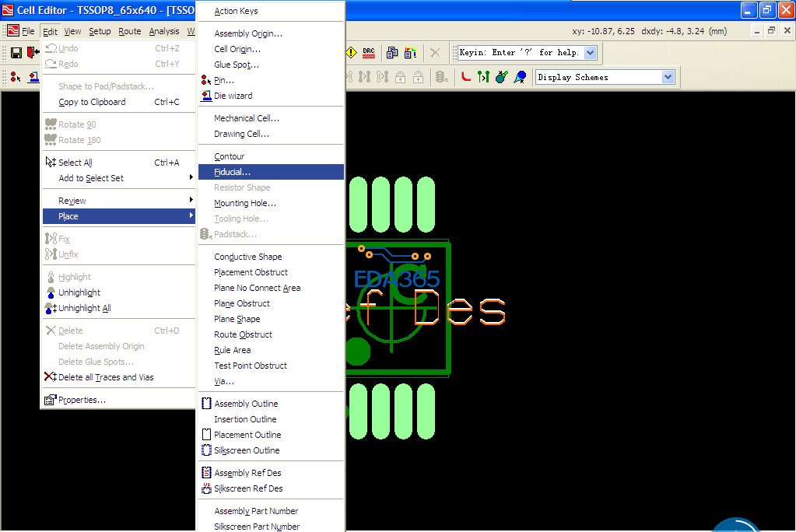Select Silkscreen Outline
Viewport: 796px width, 532px height.
pos(271,451)
